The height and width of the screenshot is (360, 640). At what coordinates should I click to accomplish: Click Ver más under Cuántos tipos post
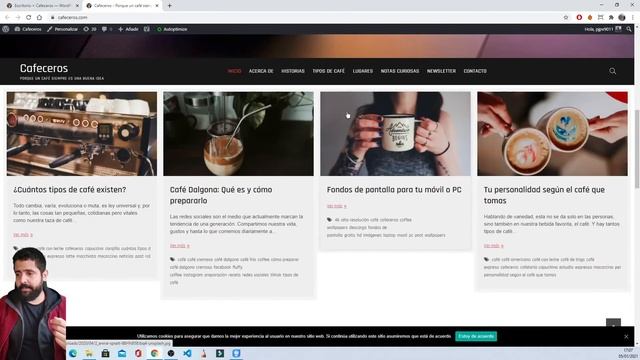click(x=23, y=235)
